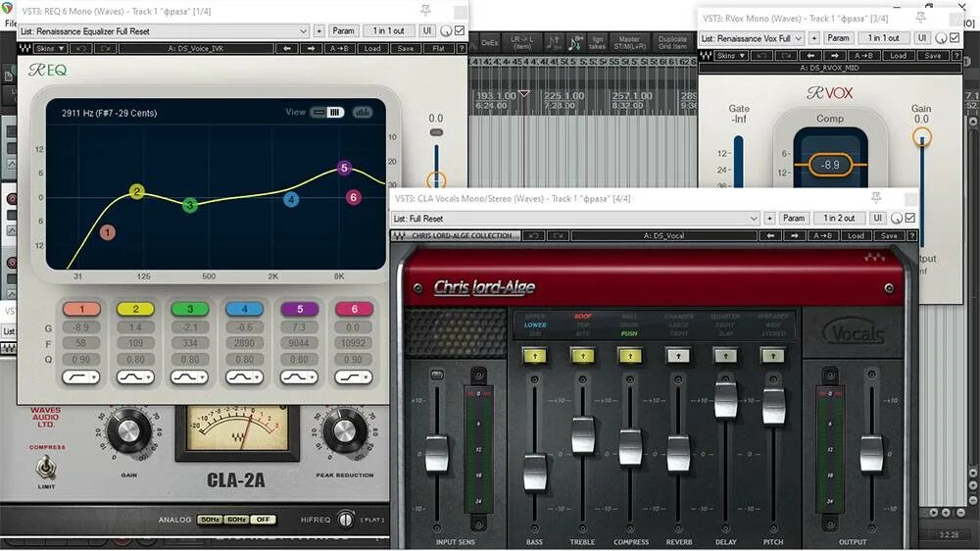Open help question mark in REQ toolbar
This screenshot has width=980, height=551.
(462, 48)
